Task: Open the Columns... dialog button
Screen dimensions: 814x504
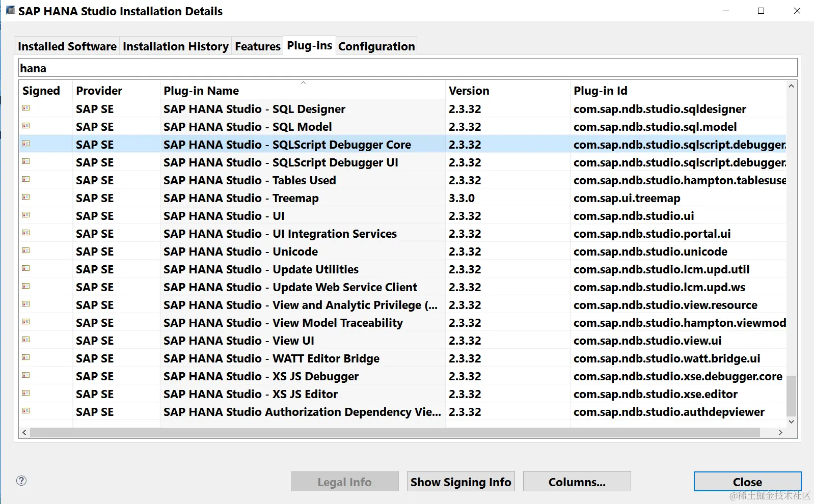Action: click(577, 482)
